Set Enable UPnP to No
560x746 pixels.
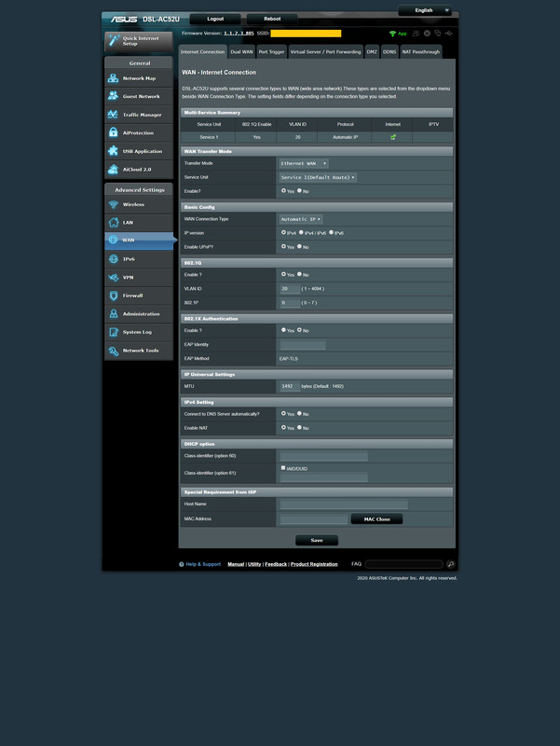[299, 246]
